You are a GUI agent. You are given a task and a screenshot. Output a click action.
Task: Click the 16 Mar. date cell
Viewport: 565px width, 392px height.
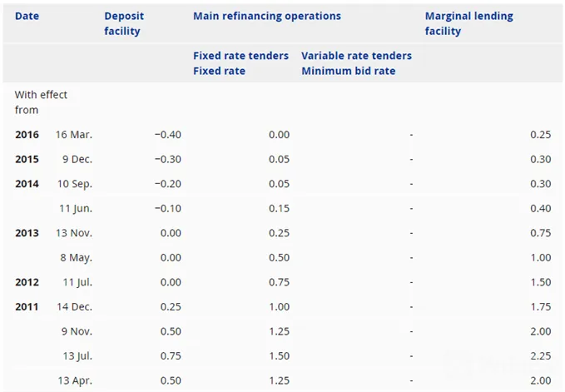tap(74, 135)
